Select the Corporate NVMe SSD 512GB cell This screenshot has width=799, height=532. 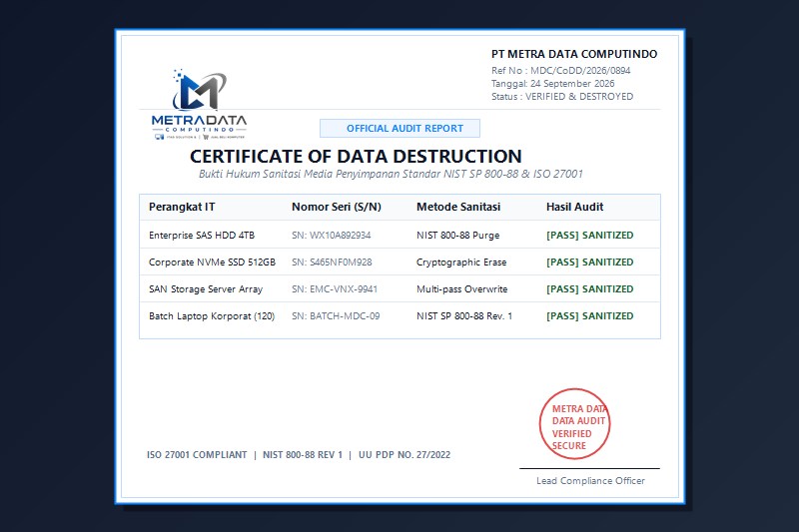[x=212, y=263]
